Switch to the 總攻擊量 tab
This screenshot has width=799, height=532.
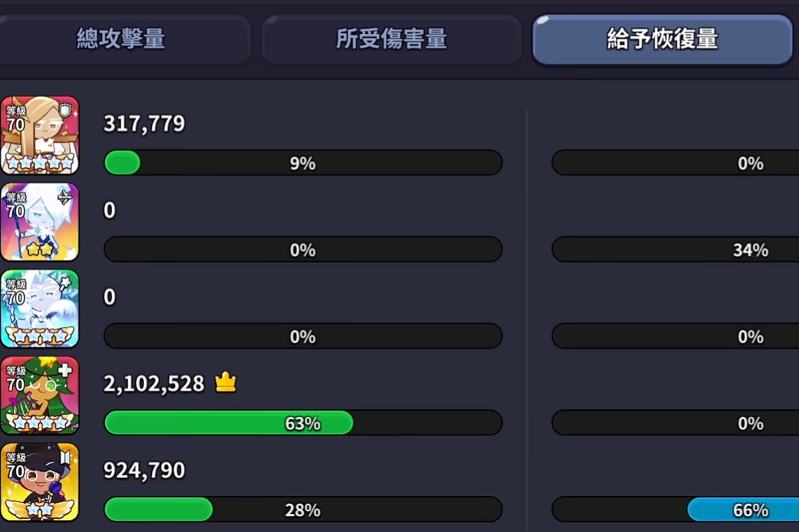[121, 40]
